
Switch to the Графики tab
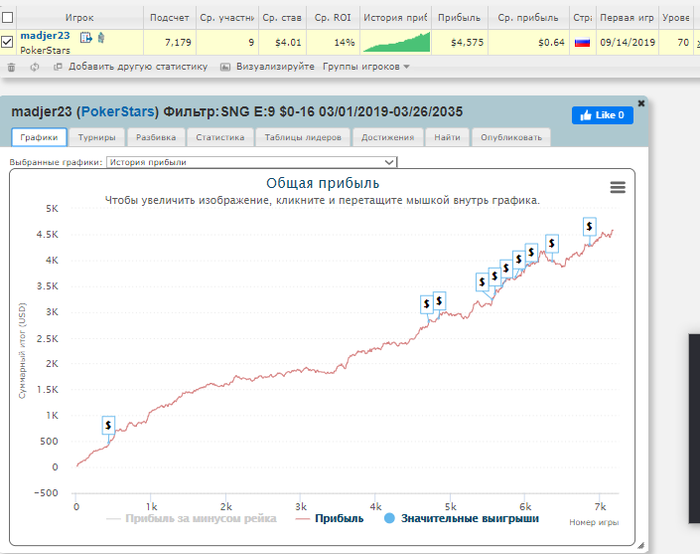tap(39, 137)
